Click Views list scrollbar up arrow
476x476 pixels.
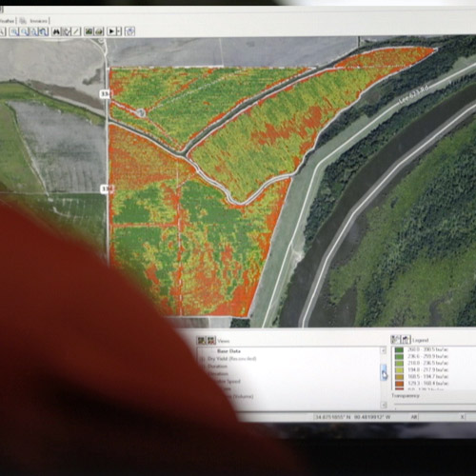[x=384, y=350]
